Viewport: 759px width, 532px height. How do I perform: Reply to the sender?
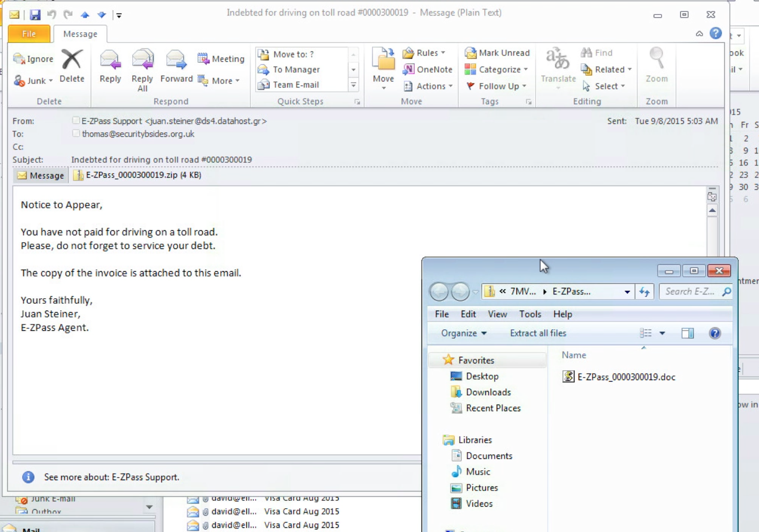pyautogui.click(x=110, y=66)
